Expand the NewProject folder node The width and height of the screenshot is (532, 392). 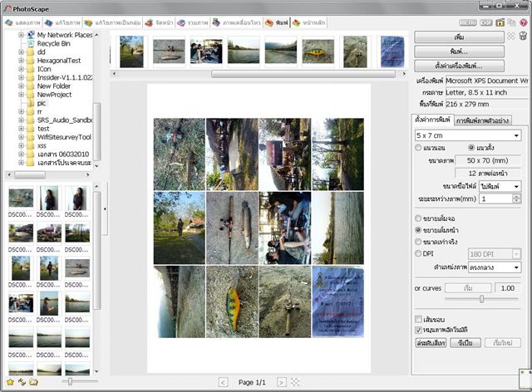click(21, 95)
